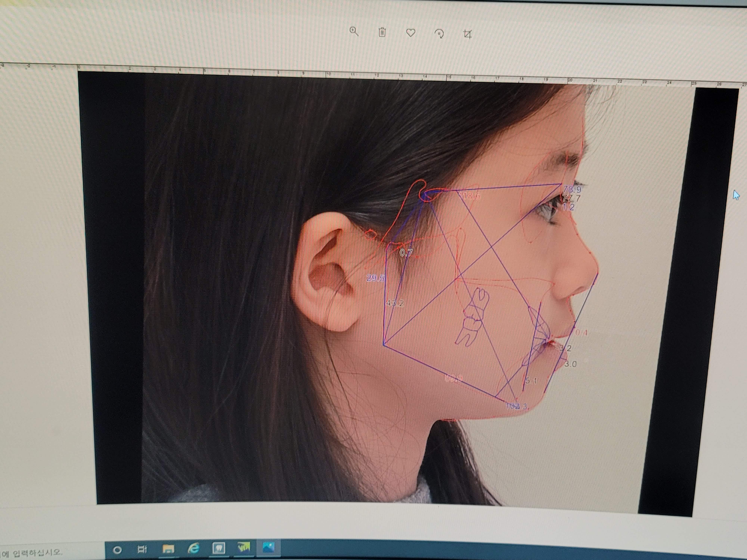Rotate the image using rotate icon
The width and height of the screenshot is (747, 560).
(x=439, y=33)
